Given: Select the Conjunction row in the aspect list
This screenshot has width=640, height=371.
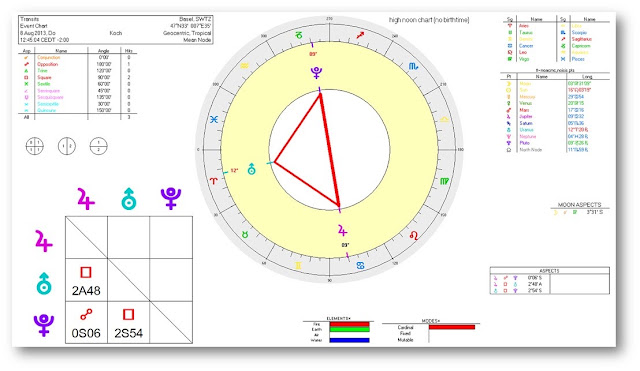Looking at the screenshot, I should (x=78, y=58).
